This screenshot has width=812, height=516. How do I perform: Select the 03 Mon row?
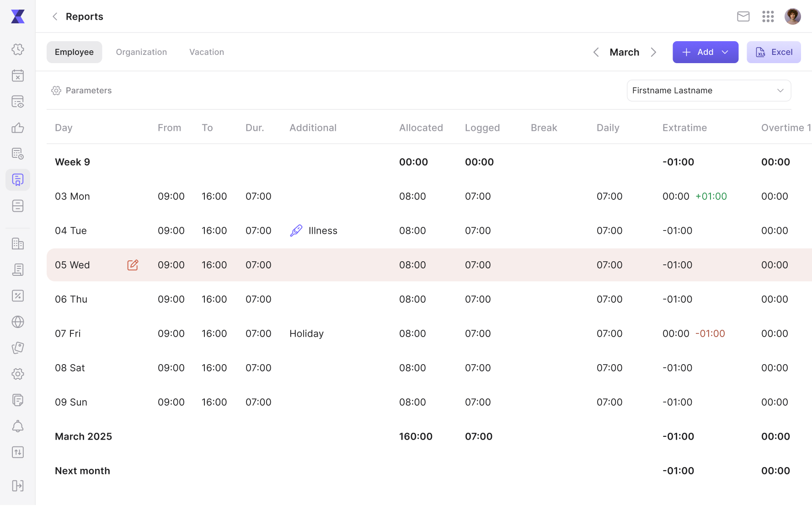point(429,196)
